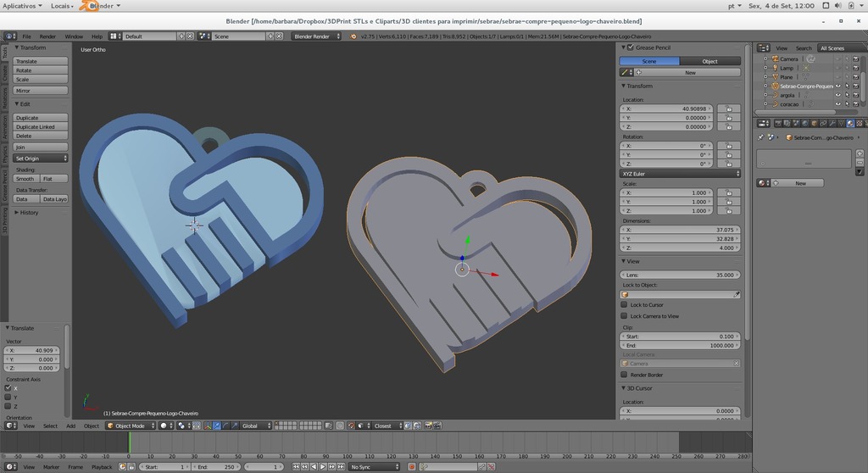The image size is (868, 473).
Task: Open the Material properties tab icon
Action: pyautogui.click(x=849, y=124)
